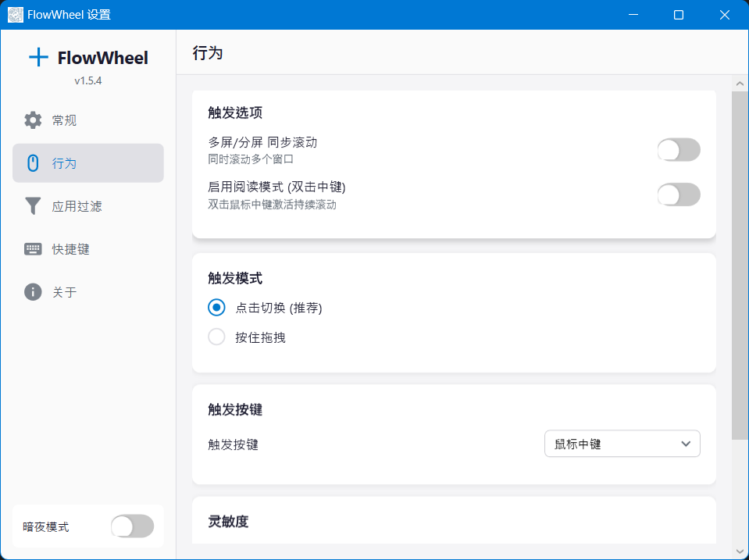Select the 常规 gear icon in sidebar
This screenshot has width=749, height=560.
[x=32, y=119]
